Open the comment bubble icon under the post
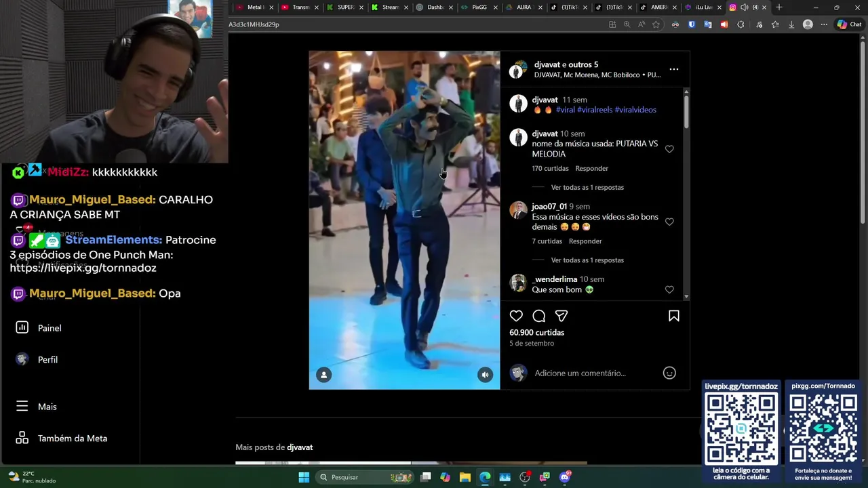This screenshot has height=488, width=868. 539,316
